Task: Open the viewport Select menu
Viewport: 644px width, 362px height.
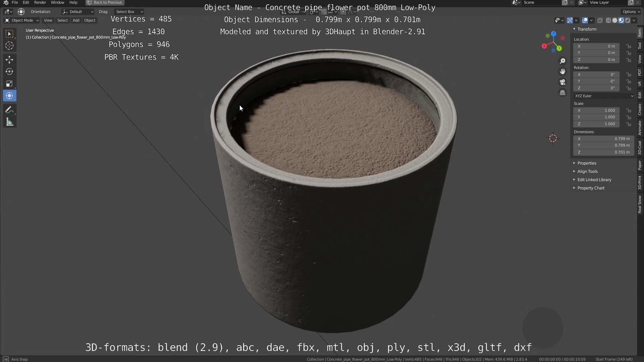Action: point(62,20)
